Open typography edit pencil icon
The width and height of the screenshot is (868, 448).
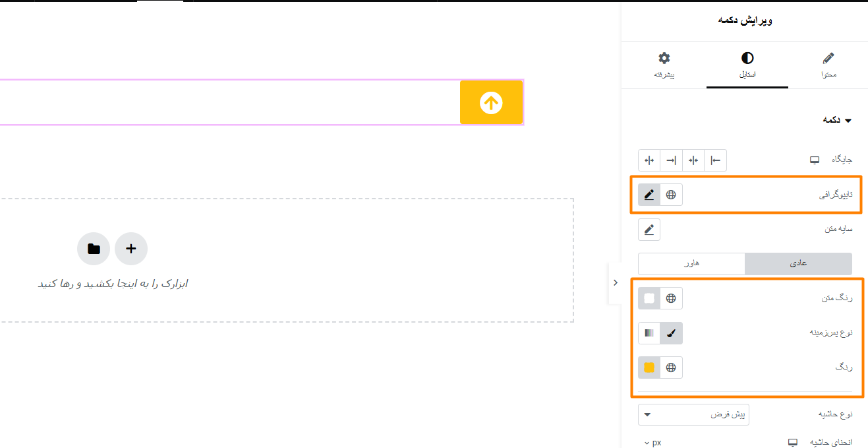click(x=649, y=195)
